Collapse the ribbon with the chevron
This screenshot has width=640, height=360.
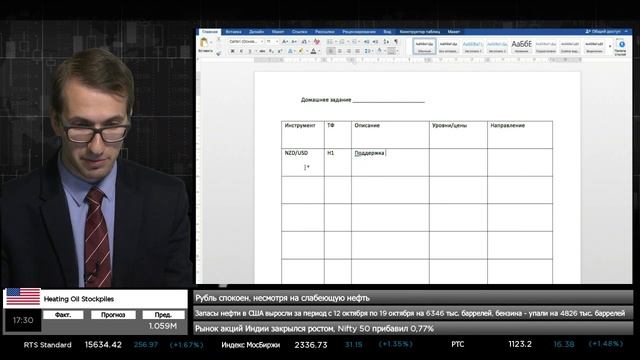(626, 31)
